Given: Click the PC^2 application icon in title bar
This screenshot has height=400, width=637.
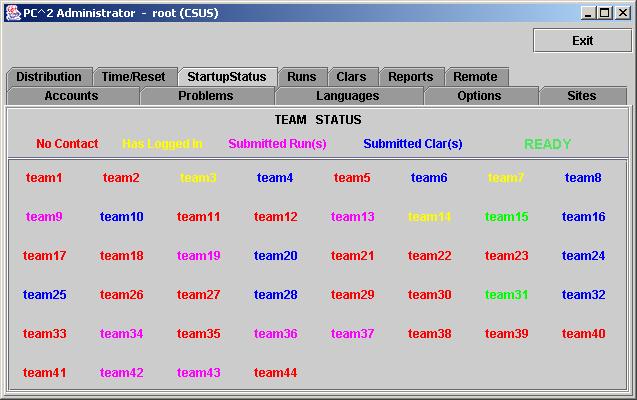Looking at the screenshot, I should pos(11,12).
